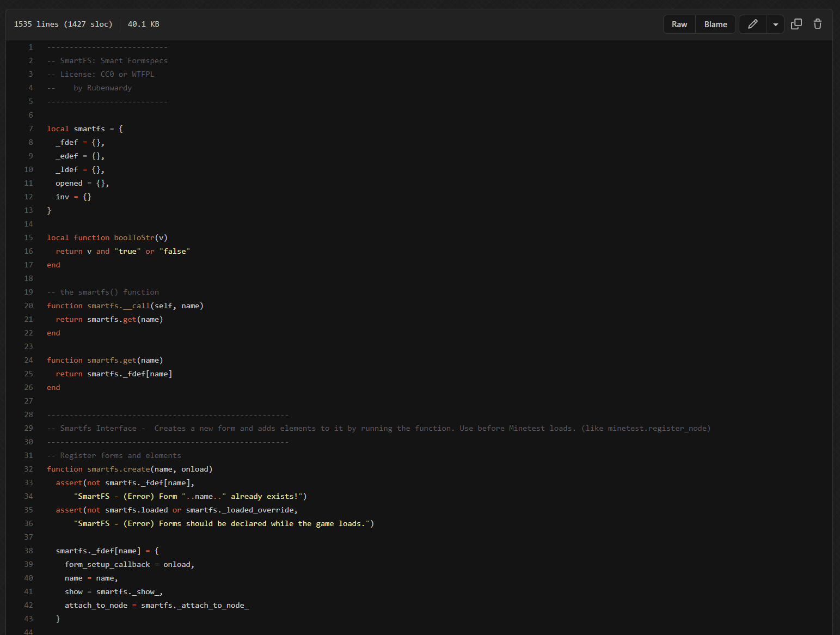Click on the "local smartfs = {" code line
Viewport: 840px width, 635px height.
click(85, 129)
